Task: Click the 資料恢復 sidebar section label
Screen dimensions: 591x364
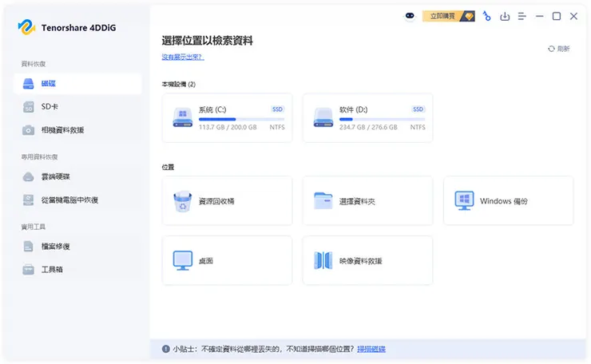Action: (34, 64)
